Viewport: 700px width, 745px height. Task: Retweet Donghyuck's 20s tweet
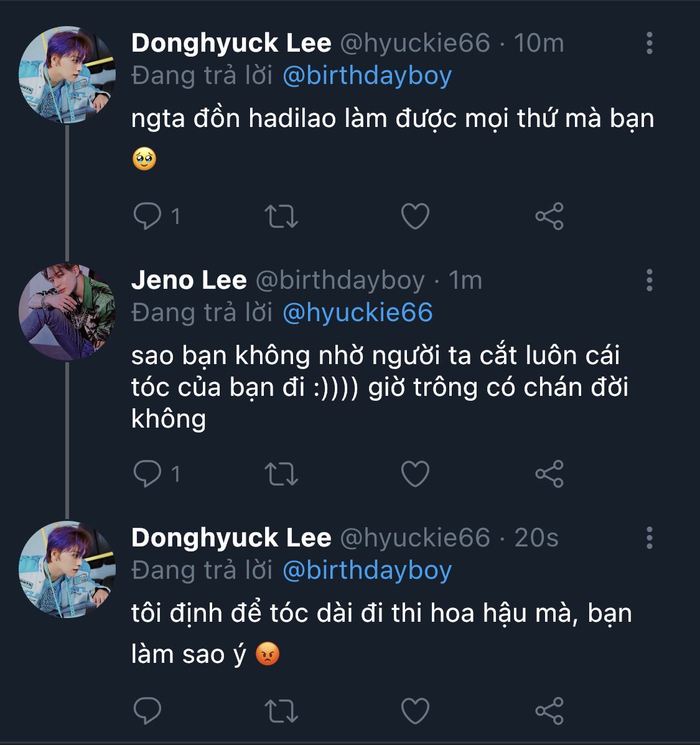point(281,711)
